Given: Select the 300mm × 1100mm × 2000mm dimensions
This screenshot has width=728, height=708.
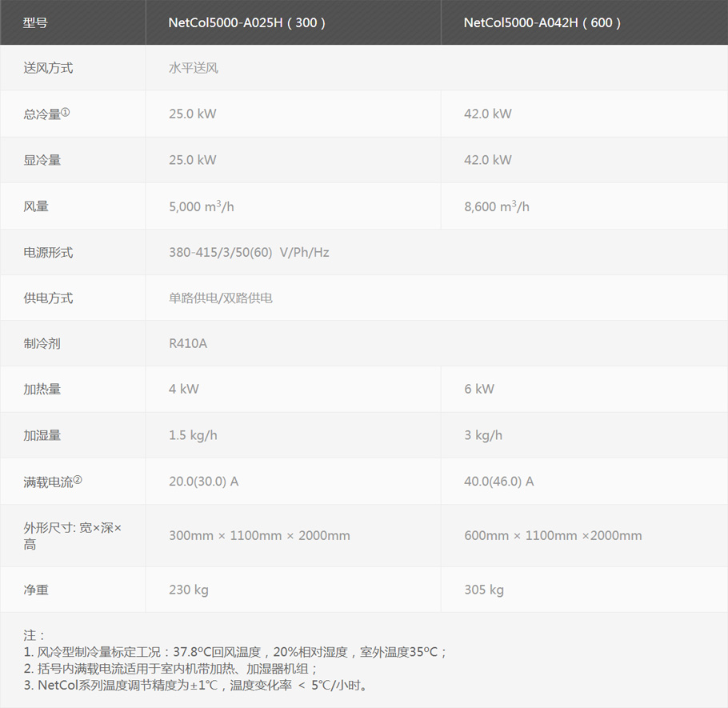Looking at the screenshot, I should 259,536.
